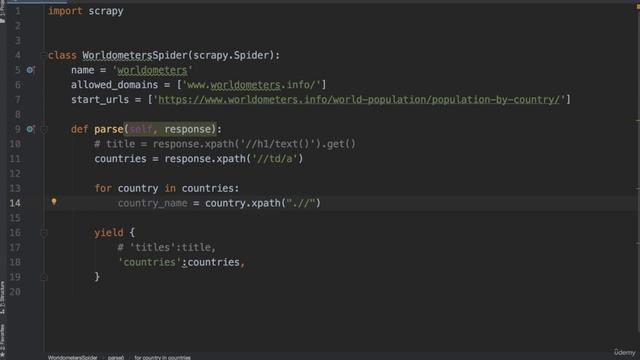Click inside the country.xpath(".//") string

point(302,203)
